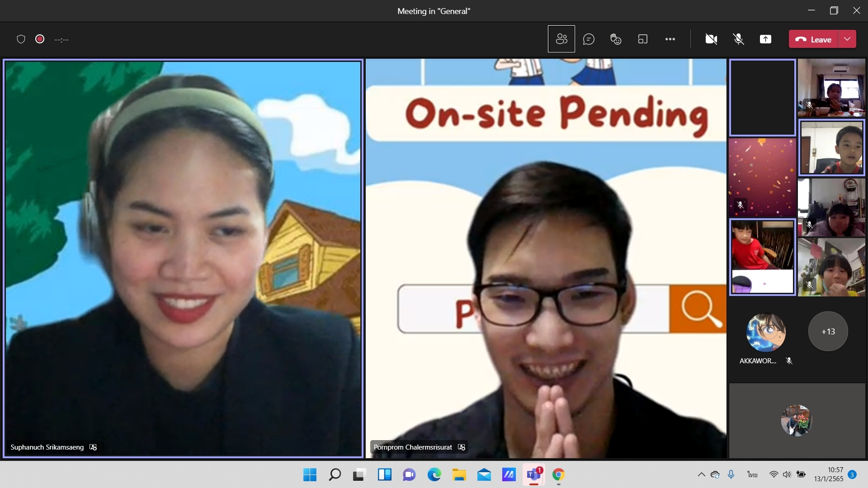868x488 pixels.
Task: Click the Leave button
Action: 814,39
